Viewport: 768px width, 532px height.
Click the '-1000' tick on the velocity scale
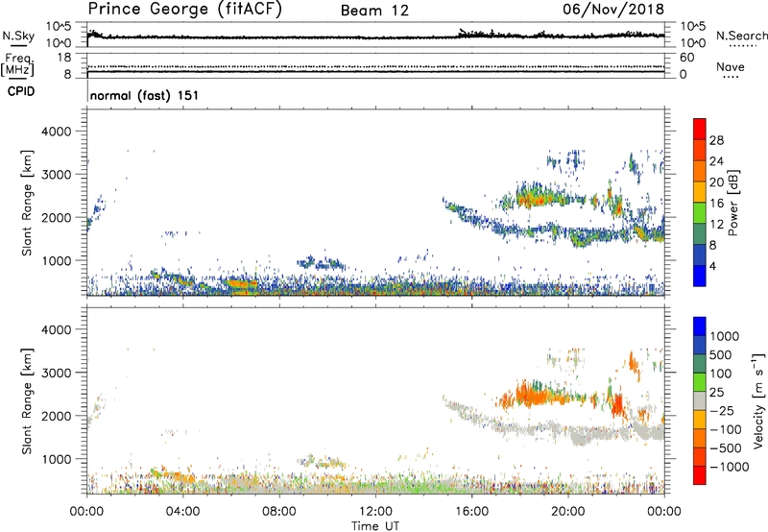(730, 467)
